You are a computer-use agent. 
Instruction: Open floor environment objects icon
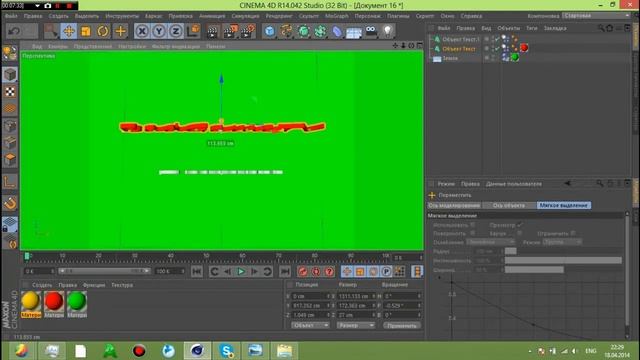point(353,31)
